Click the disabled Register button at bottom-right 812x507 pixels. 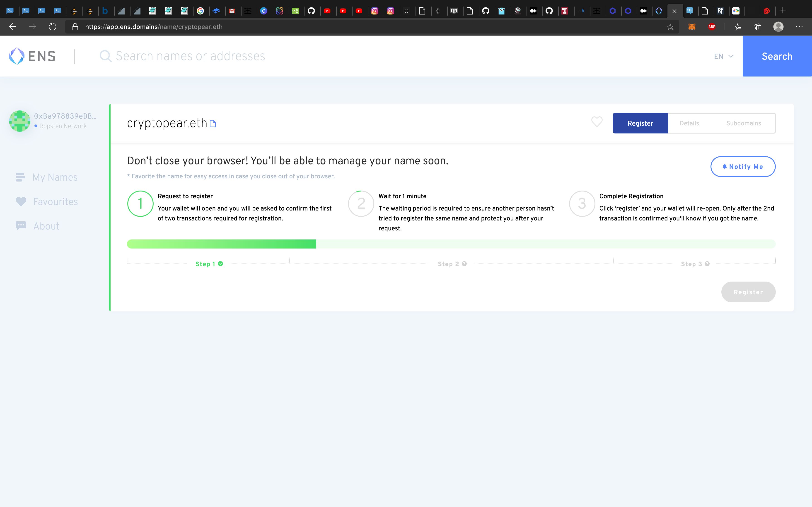pyautogui.click(x=749, y=292)
